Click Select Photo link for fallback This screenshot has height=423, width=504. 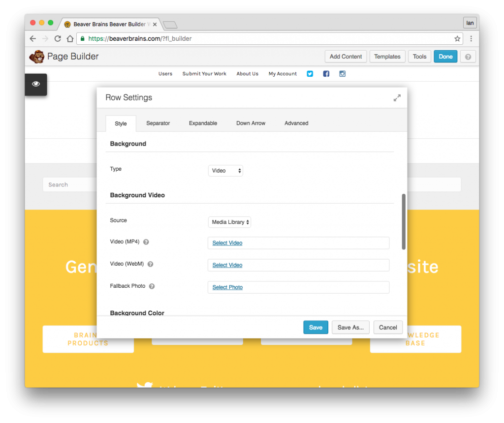click(x=227, y=287)
